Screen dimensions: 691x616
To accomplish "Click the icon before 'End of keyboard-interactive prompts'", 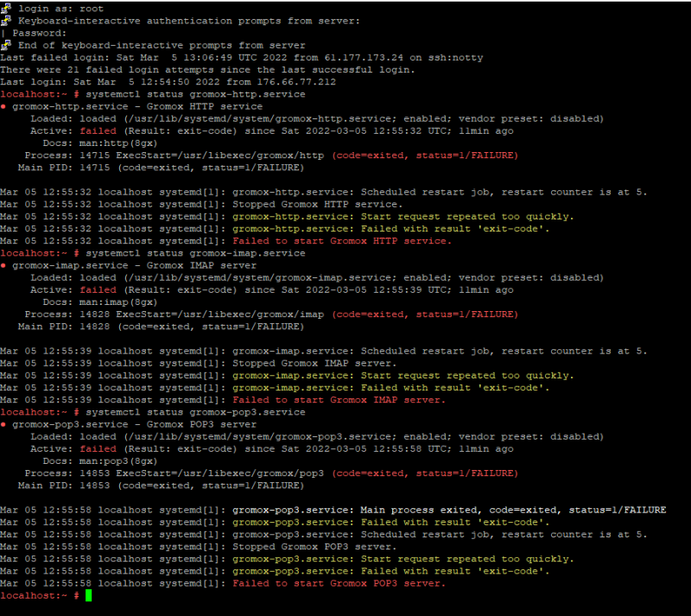I will (5, 44).
